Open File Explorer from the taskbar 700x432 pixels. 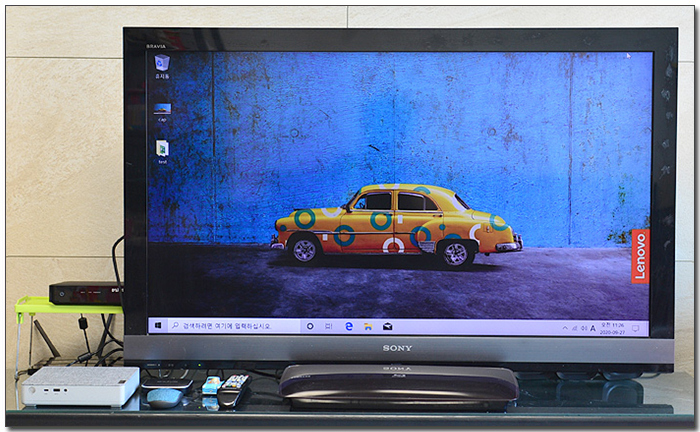tap(368, 327)
